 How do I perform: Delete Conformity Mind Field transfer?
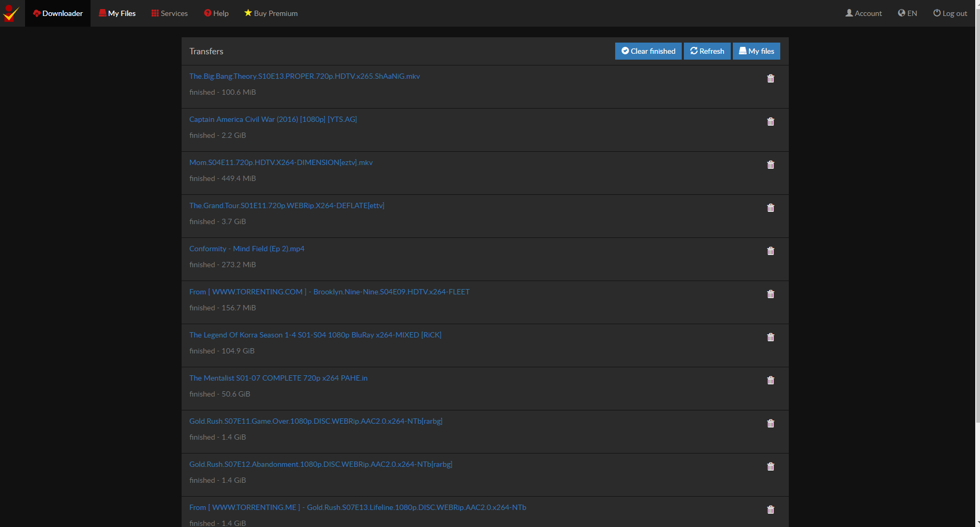point(770,251)
